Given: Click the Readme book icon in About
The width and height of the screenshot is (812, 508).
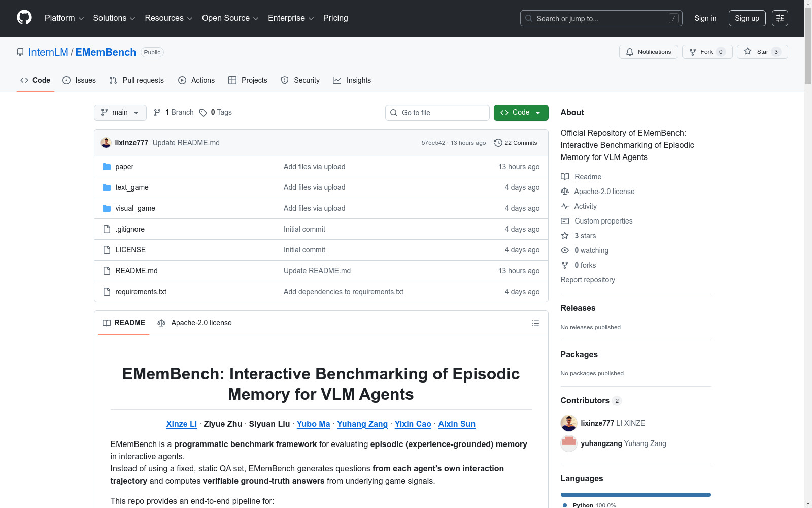Looking at the screenshot, I should (565, 177).
